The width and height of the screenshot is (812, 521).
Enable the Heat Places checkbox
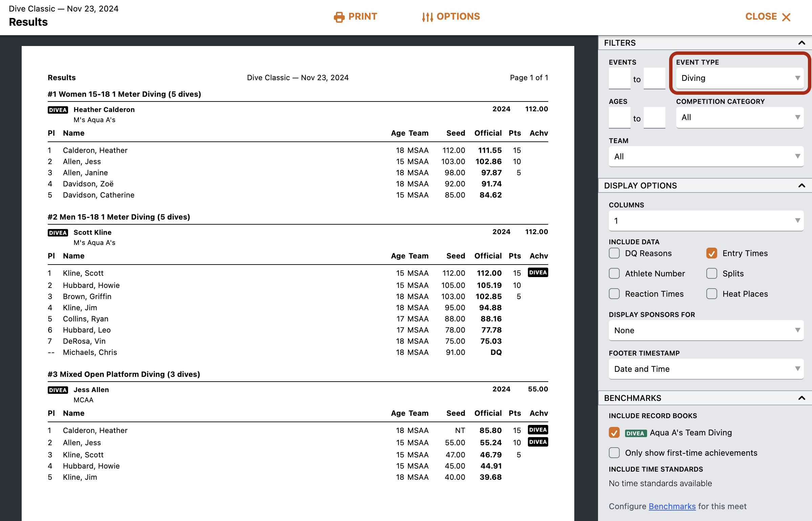click(712, 294)
